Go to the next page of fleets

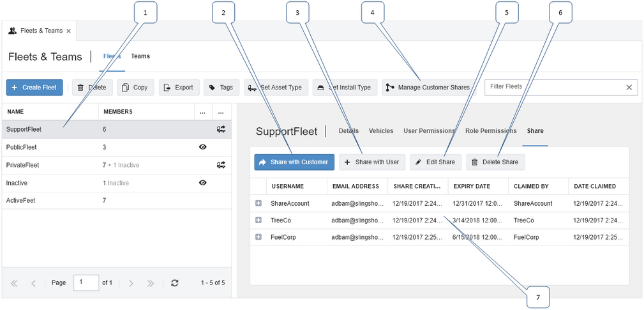131,283
